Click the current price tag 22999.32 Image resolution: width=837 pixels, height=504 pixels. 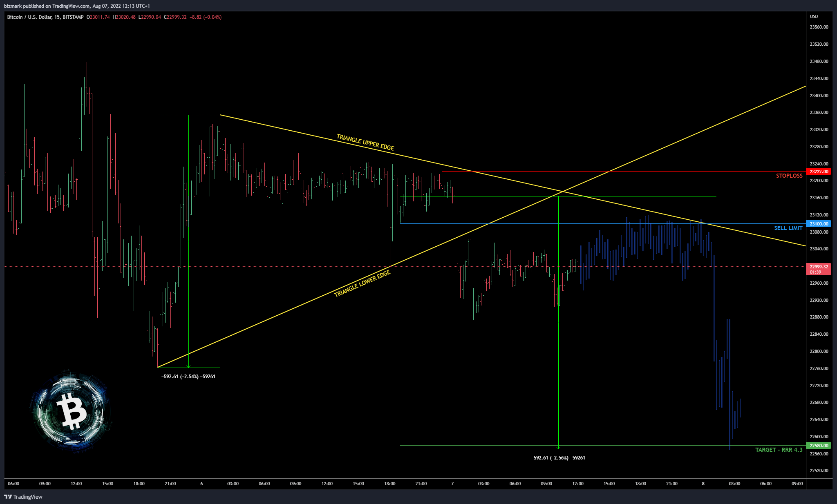pyautogui.click(x=819, y=269)
